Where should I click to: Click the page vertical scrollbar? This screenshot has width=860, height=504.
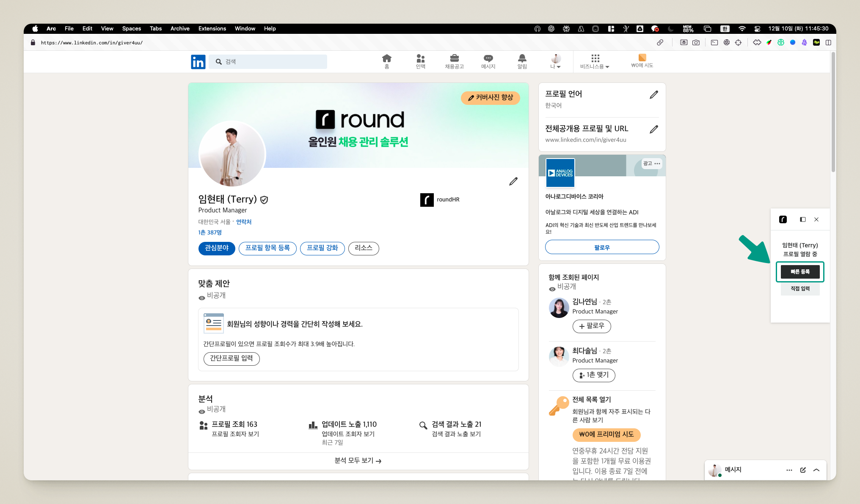click(x=833, y=112)
